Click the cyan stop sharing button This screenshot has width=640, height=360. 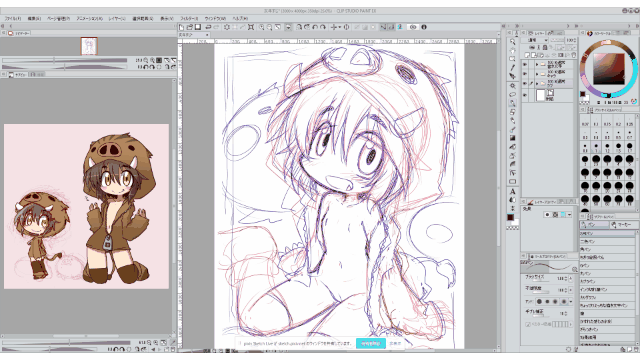(x=371, y=344)
